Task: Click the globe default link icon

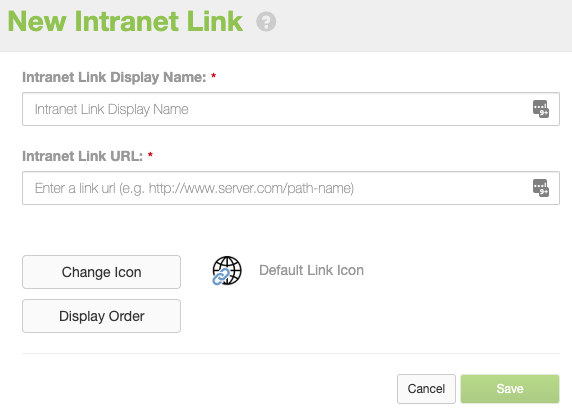Action: click(227, 270)
